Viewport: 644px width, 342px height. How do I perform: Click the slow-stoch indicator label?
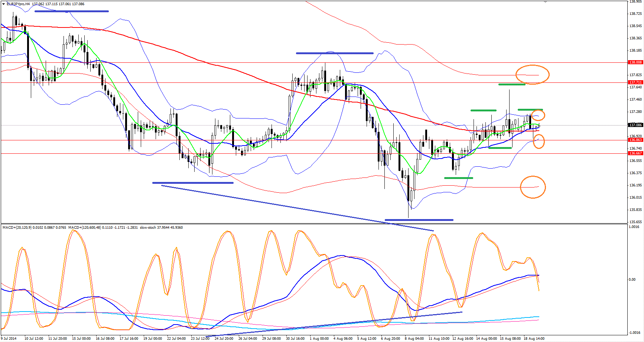coord(148,228)
